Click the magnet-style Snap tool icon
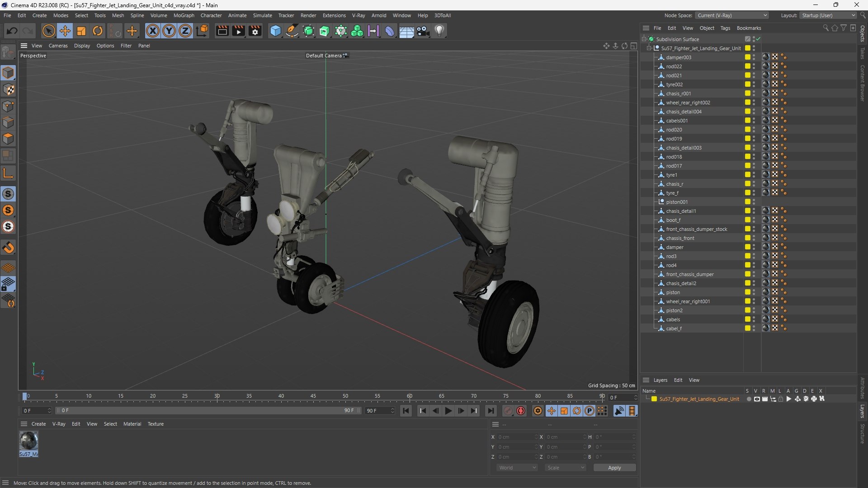Viewport: 868px width, 488px height. coord(8,248)
